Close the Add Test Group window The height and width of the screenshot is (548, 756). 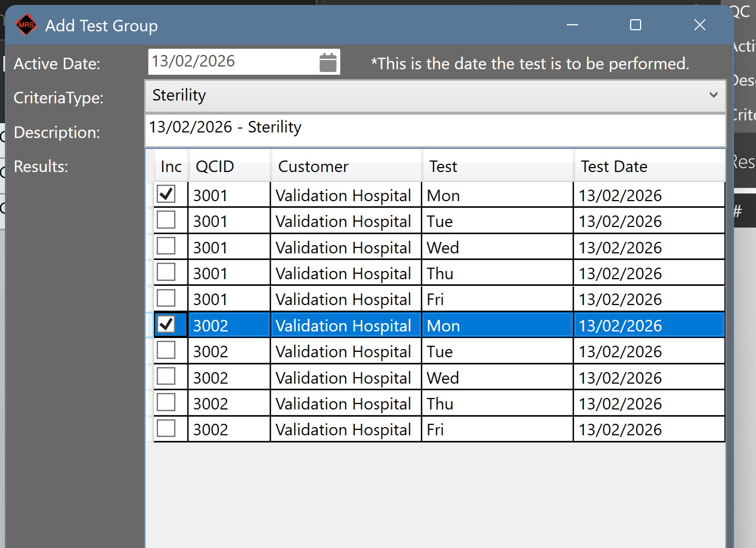(x=699, y=25)
